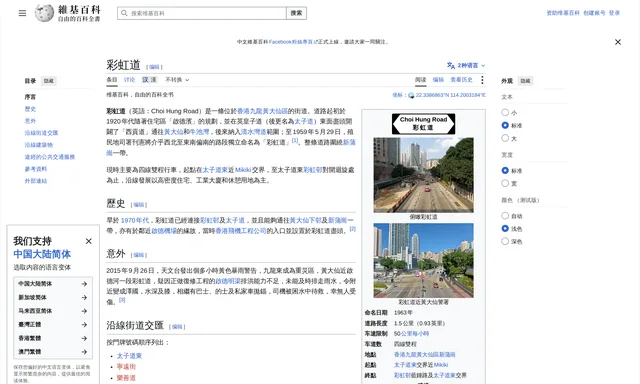
Task: Edit the 沿線街道交匯 section
Action: click(177, 327)
